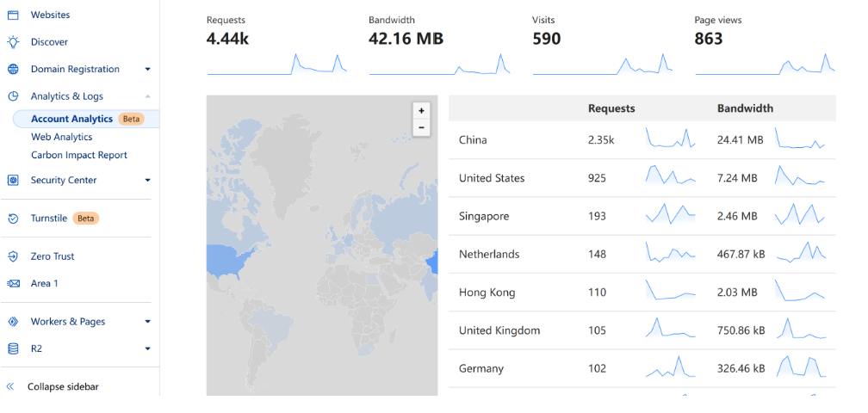Select Account Analytics in the sidebar

[72, 119]
